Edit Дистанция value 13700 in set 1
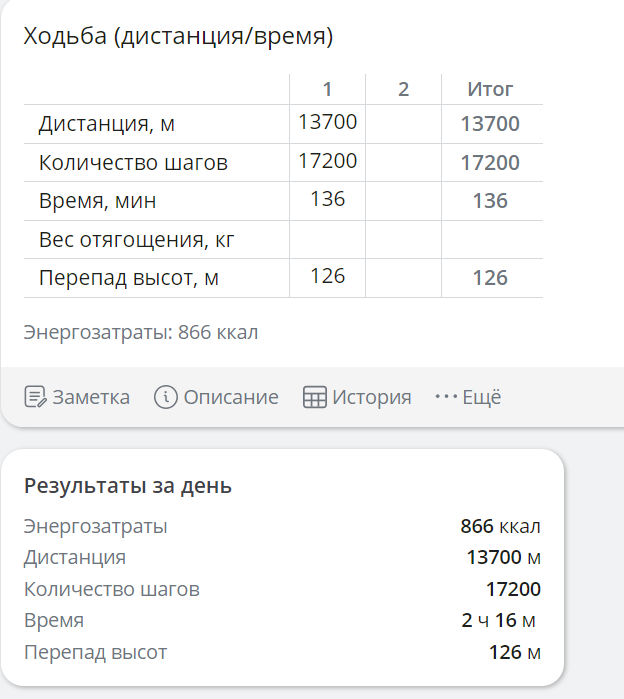The image size is (624, 699). [x=327, y=123]
